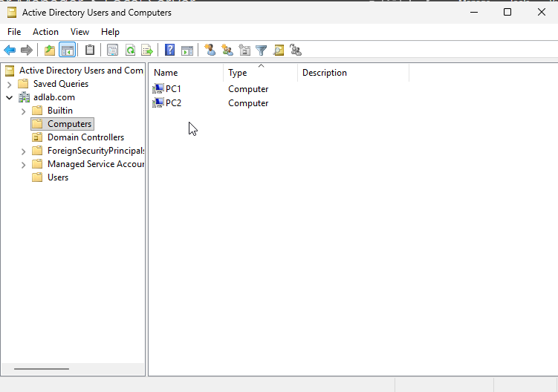Click the Forward arrow toolbar icon
The width and height of the screenshot is (558, 392).
pos(27,50)
